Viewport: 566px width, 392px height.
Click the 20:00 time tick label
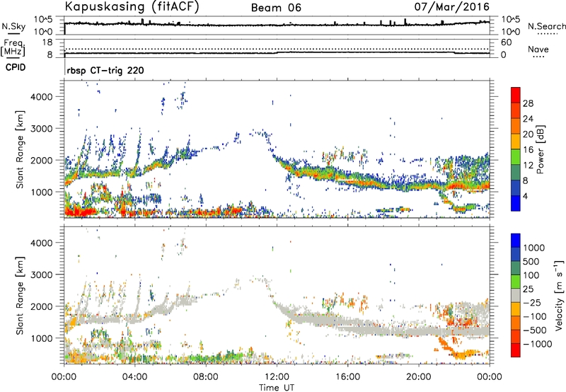[x=418, y=377]
